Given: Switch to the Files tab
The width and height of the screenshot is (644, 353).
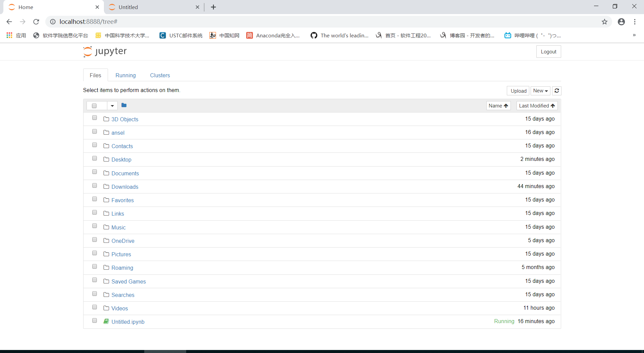Looking at the screenshot, I should click(x=96, y=75).
